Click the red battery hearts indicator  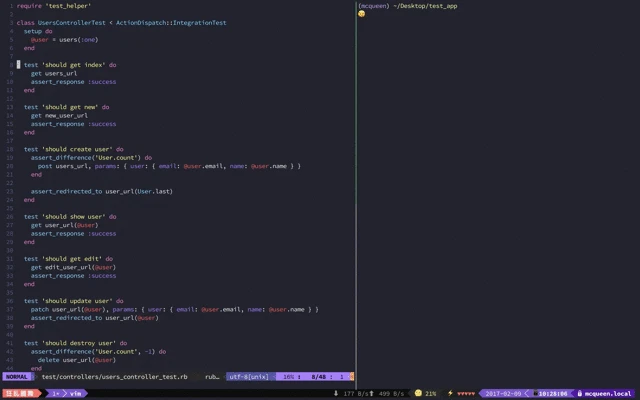[466, 394]
